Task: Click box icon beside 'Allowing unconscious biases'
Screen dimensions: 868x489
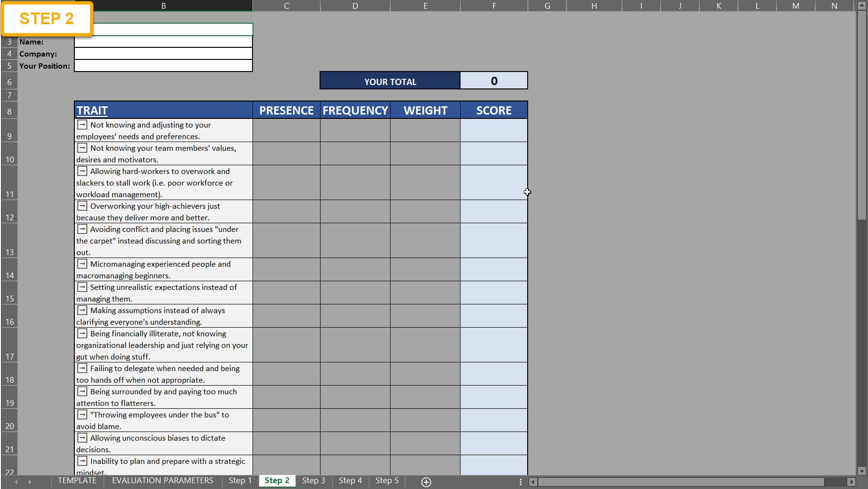Action: [x=82, y=438]
